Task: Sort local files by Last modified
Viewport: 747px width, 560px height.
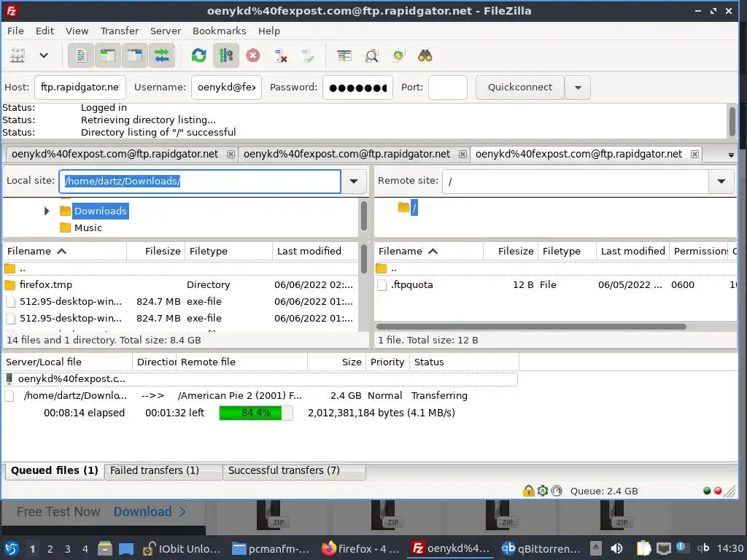Action: 309,251
